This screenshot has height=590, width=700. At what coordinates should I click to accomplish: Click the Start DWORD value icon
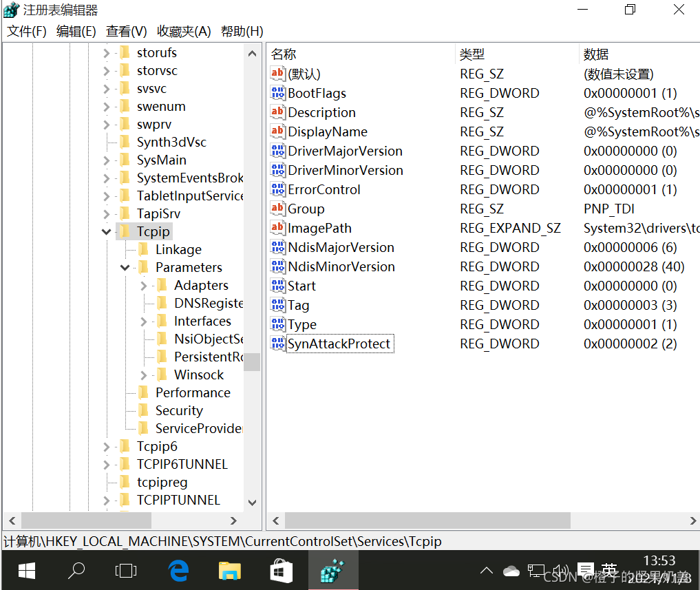[x=277, y=286]
